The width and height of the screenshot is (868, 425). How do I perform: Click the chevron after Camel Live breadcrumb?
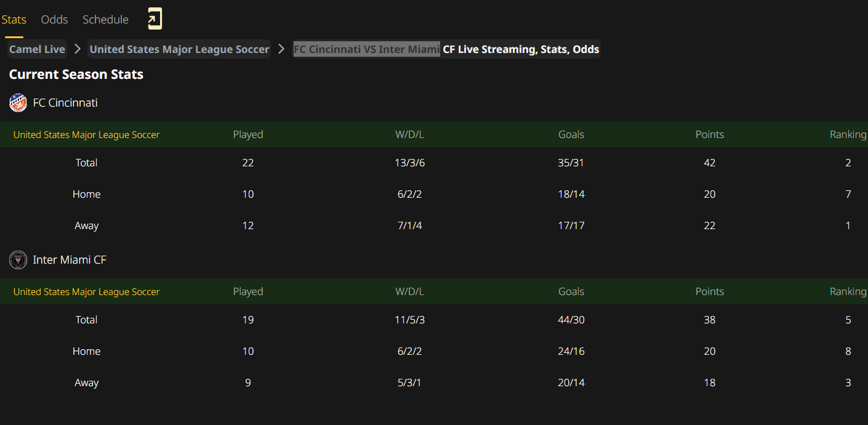point(78,49)
